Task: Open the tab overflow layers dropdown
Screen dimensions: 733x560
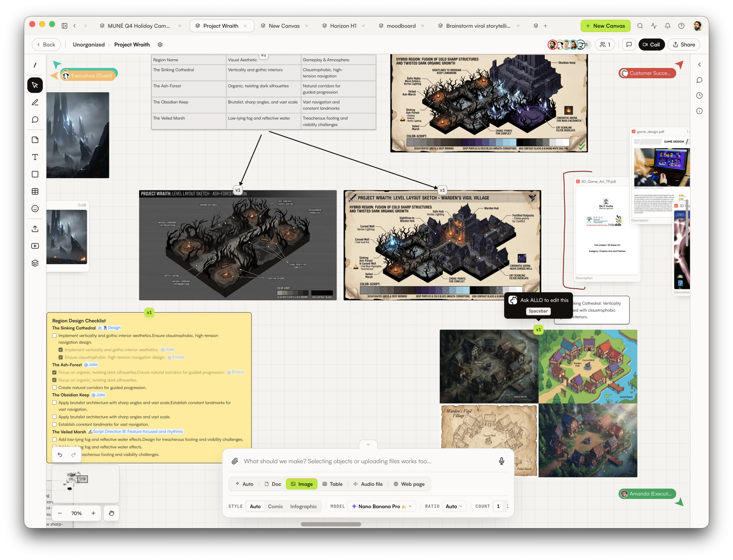Action: point(536,26)
